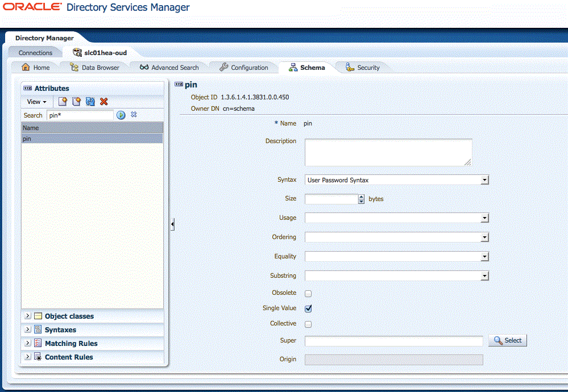Screen dimensions: 568x392
Task: Expand the Content Rules section
Action: [27, 357]
